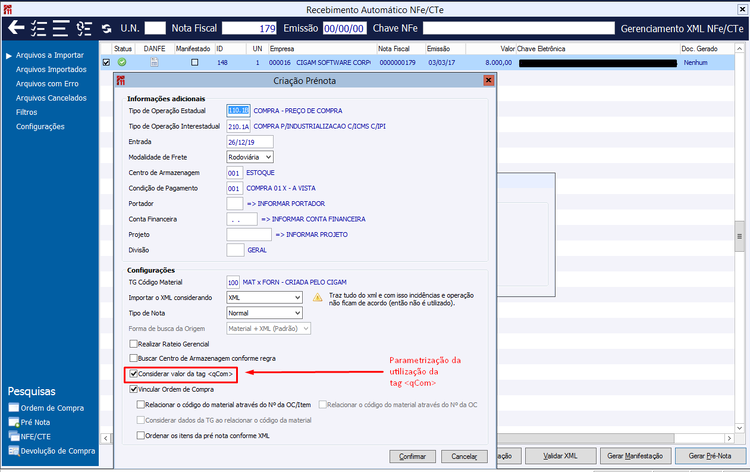This screenshot has height=472, width=750.
Task: Open the DANFE document icon in row
Action: point(154,62)
